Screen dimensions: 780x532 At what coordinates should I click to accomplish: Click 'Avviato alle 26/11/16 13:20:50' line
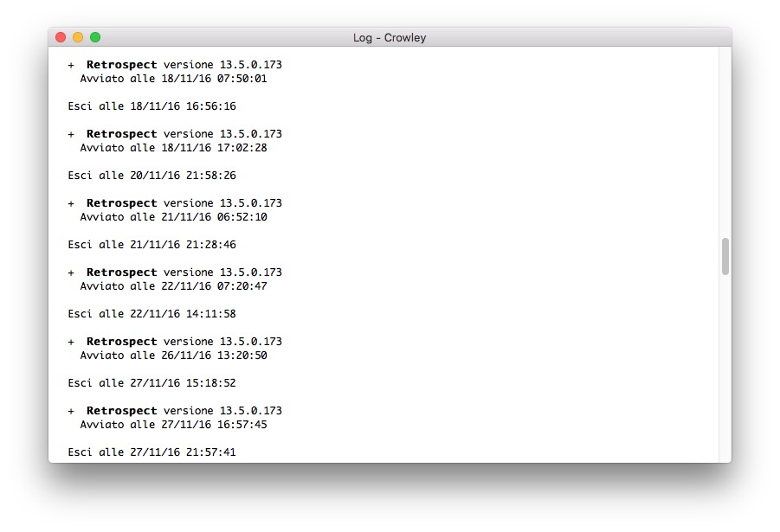[x=174, y=355]
